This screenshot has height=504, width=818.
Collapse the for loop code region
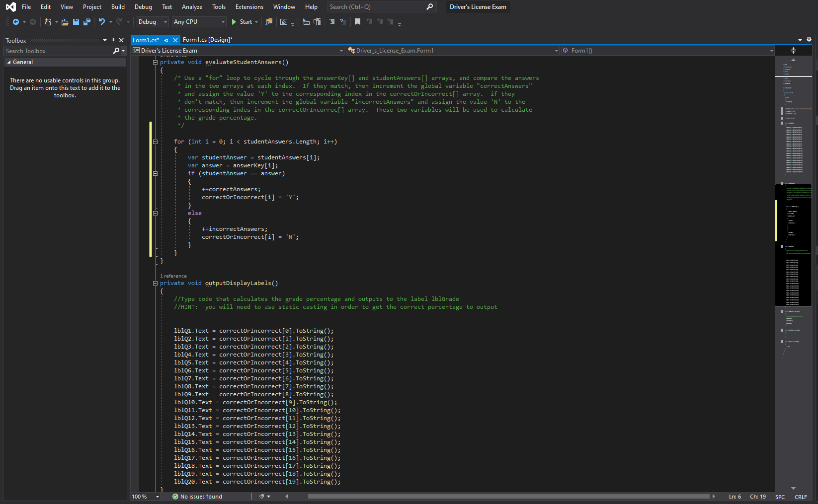coord(155,142)
